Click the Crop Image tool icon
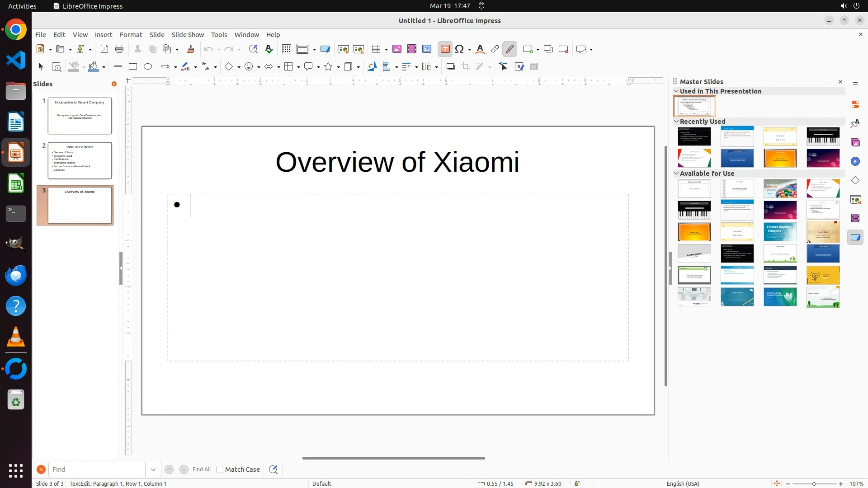868x488 pixels. [466, 67]
